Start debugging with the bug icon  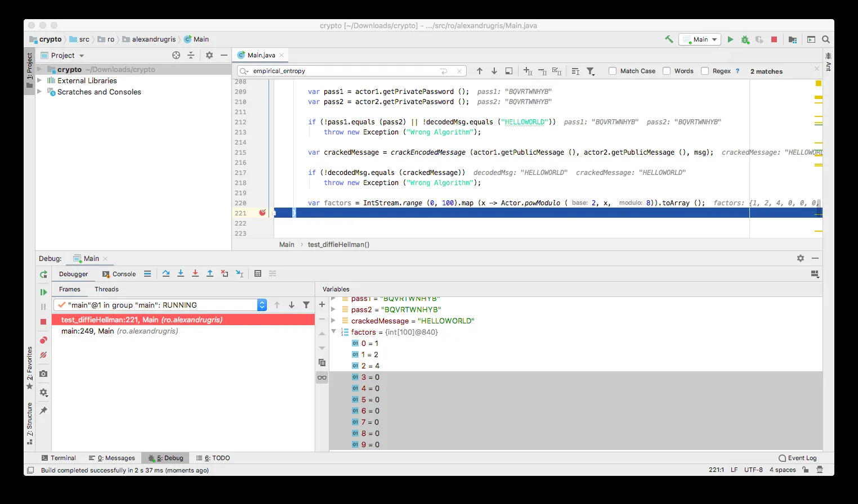tap(745, 39)
